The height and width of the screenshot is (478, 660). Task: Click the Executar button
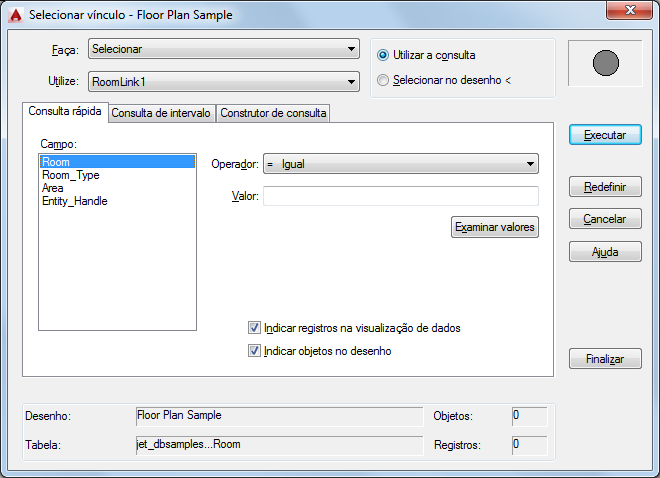coord(605,135)
